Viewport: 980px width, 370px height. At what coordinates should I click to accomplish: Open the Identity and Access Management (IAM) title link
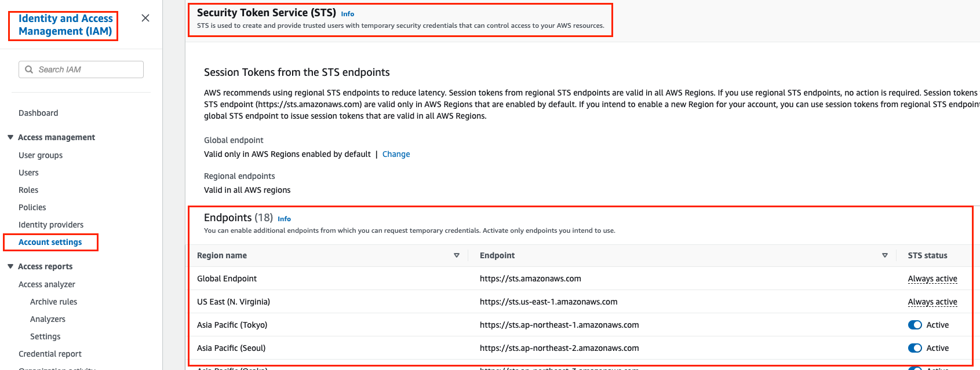[x=65, y=25]
